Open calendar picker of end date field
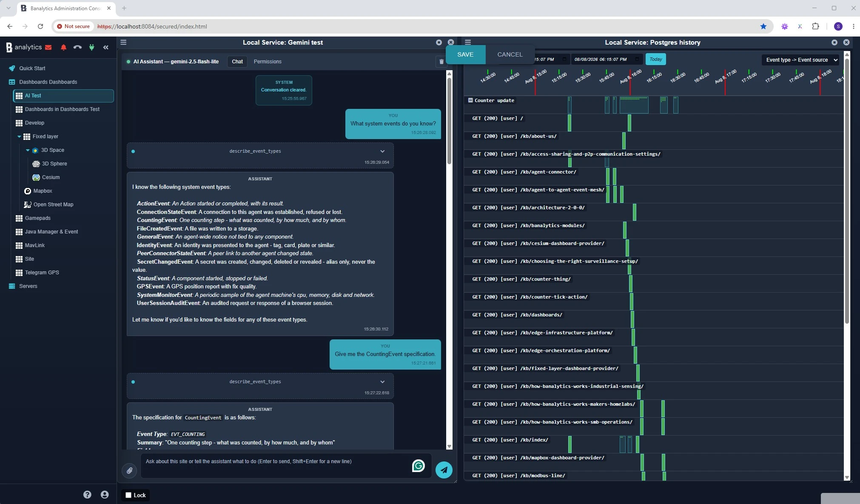860x504 pixels. point(637,59)
